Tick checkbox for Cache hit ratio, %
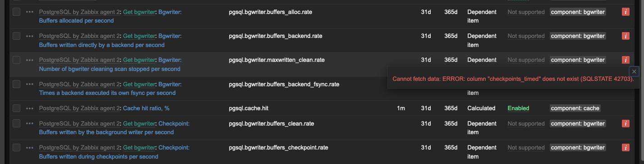The image size is (644, 164). click(16, 108)
